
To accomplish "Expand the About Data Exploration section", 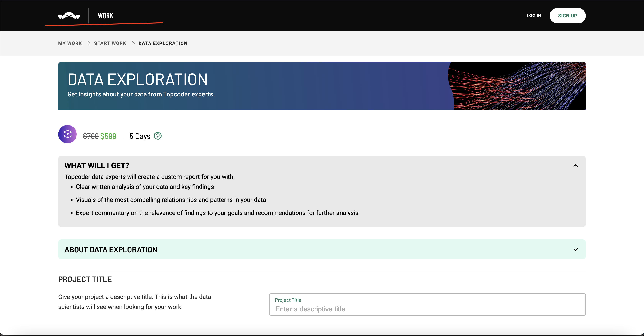I will 576,250.
